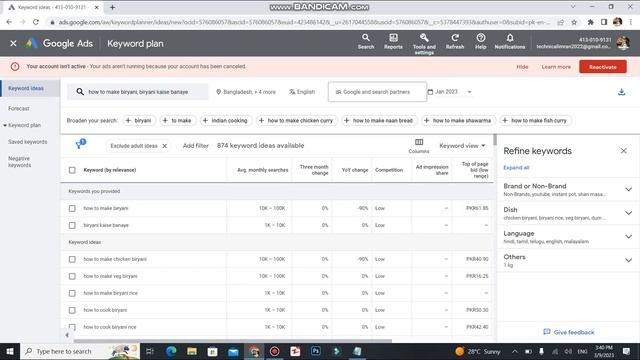Sort by Avg. monthly searches column
The image size is (640, 360).
(262, 170)
